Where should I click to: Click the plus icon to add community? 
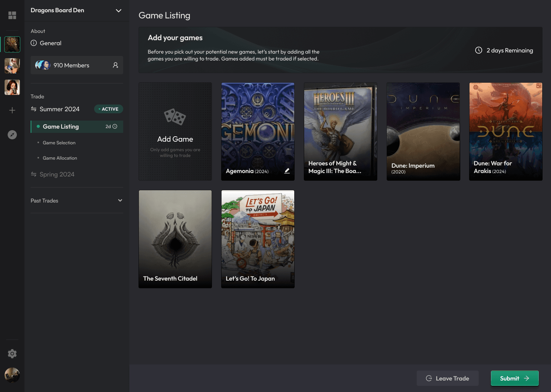pos(12,110)
